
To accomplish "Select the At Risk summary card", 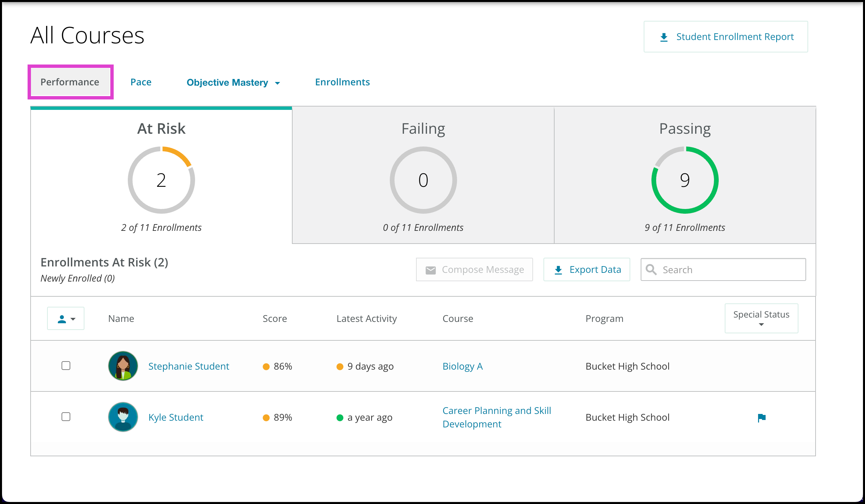I will [x=161, y=175].
